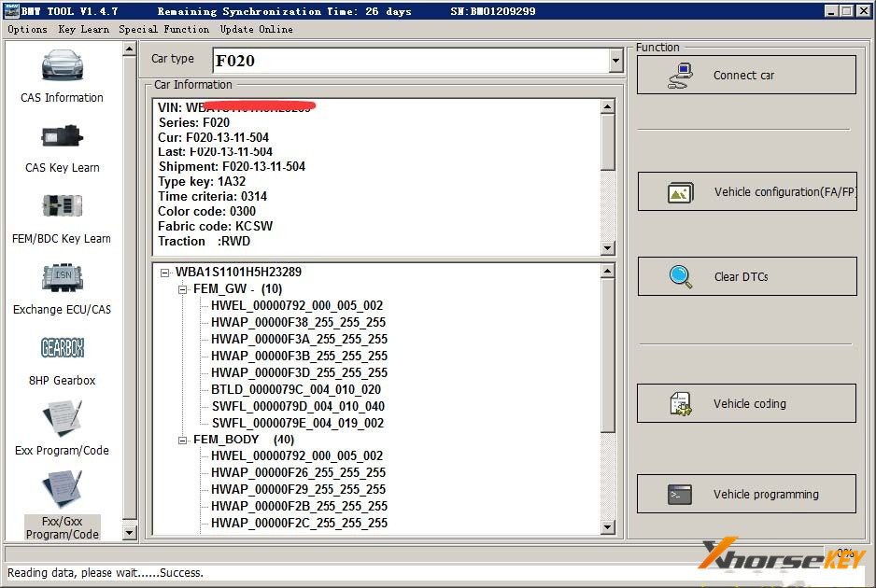Click the Vehicle programming terminal icon
Screen dimensions: 876x588
680,495
